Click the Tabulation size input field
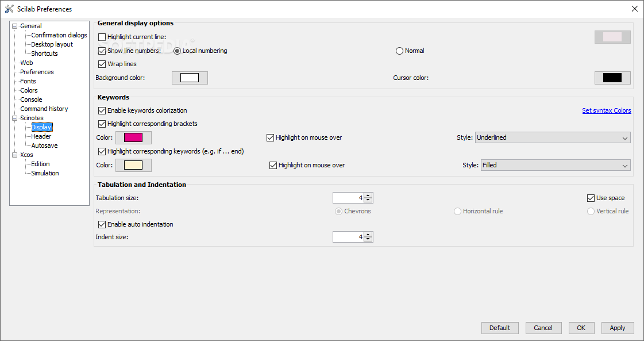This screenshot has height=341, width=644. point(349,198)
